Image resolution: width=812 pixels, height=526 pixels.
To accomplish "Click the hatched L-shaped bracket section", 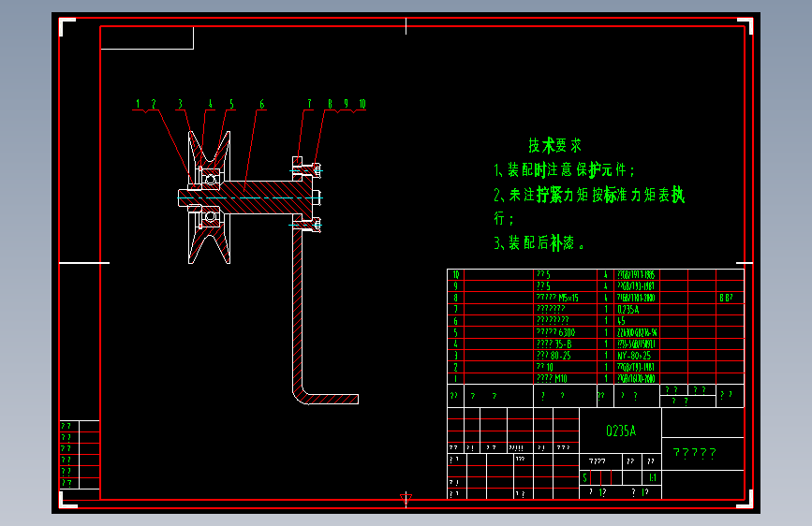I will [297, 311].
